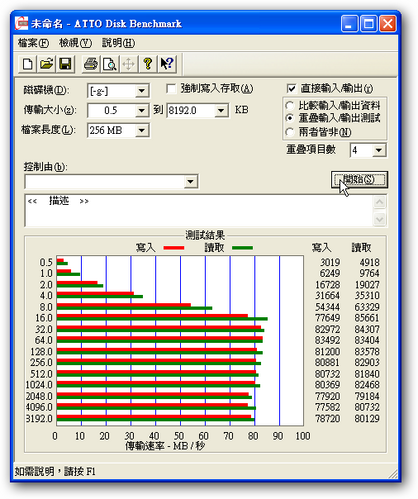Click description box scroll up arrow

click(380, 202)
